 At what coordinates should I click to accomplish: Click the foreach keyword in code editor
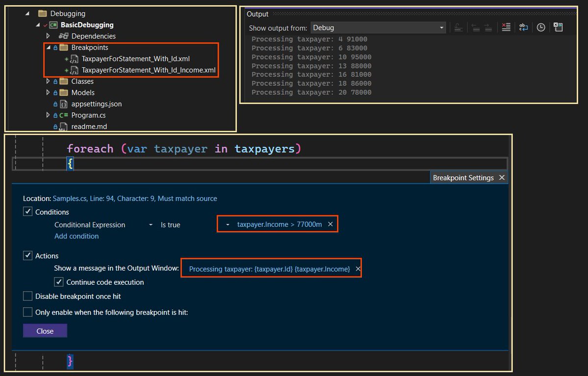pos(90,149)
